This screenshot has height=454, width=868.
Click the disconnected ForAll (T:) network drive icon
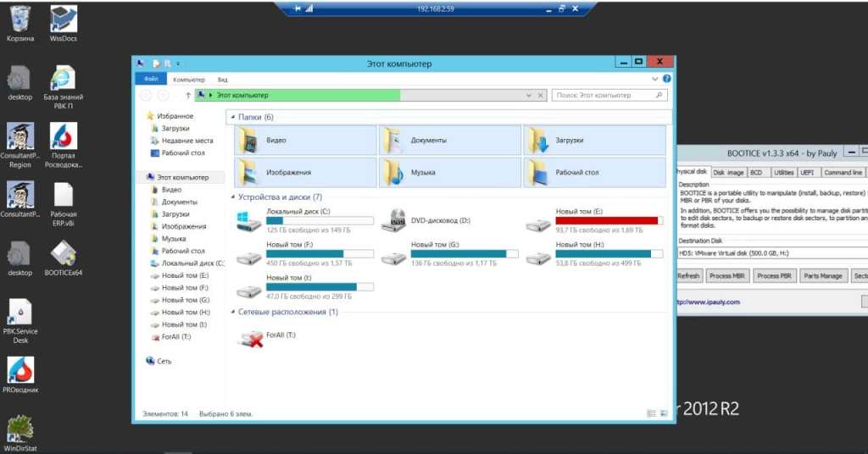click(x=250, y=339)
